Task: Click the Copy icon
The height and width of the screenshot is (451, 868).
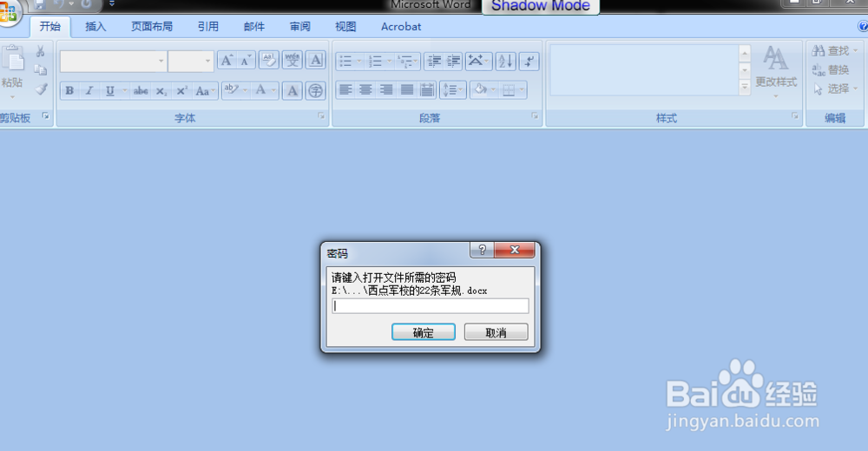Action: coord(41,70)
